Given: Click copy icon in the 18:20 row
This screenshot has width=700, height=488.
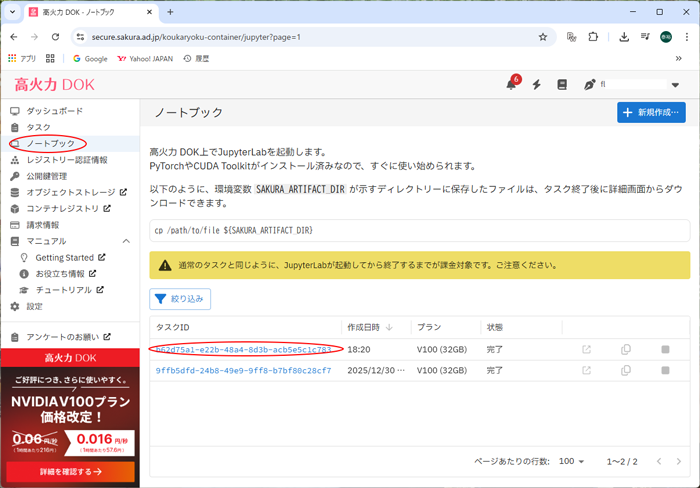Looking at the screenshot, I should pos(626,350).
